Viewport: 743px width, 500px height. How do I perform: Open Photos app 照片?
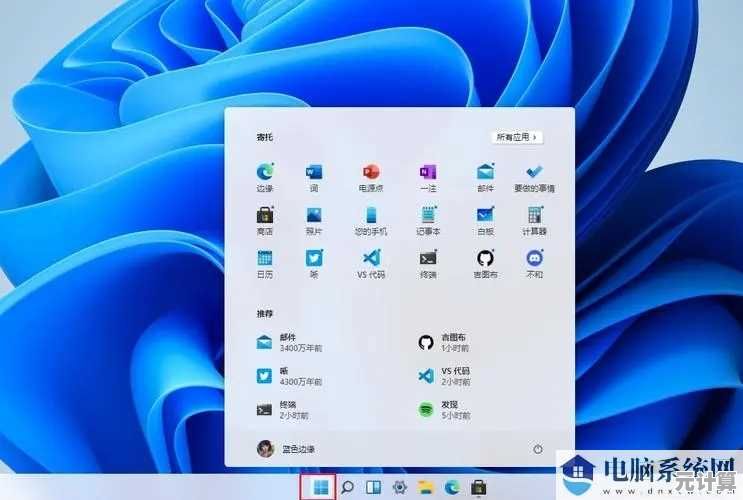314,220
